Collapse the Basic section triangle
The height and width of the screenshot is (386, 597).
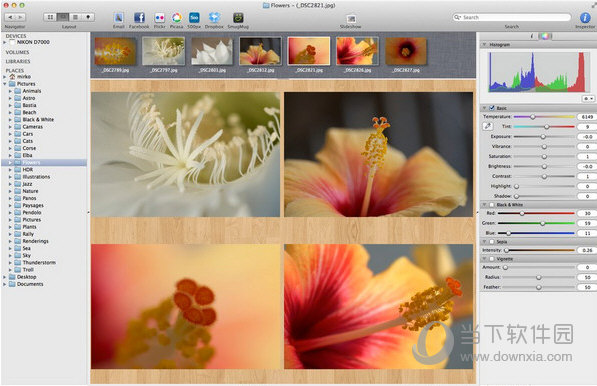point(485,108)
